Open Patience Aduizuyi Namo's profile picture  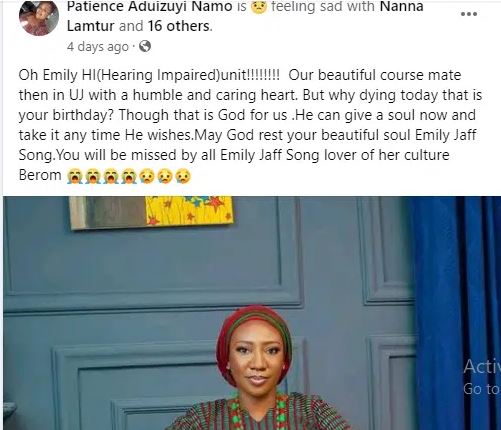coord(39,18)
